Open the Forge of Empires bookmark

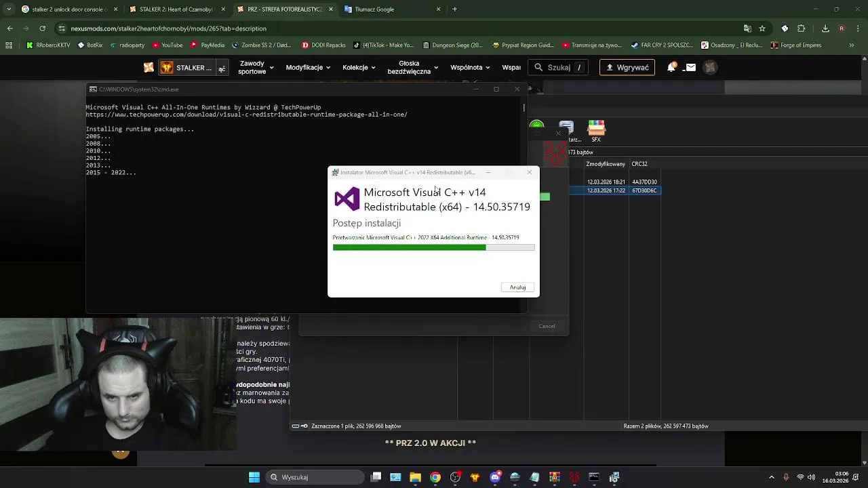pyautogui.click(x=795, y=45)
